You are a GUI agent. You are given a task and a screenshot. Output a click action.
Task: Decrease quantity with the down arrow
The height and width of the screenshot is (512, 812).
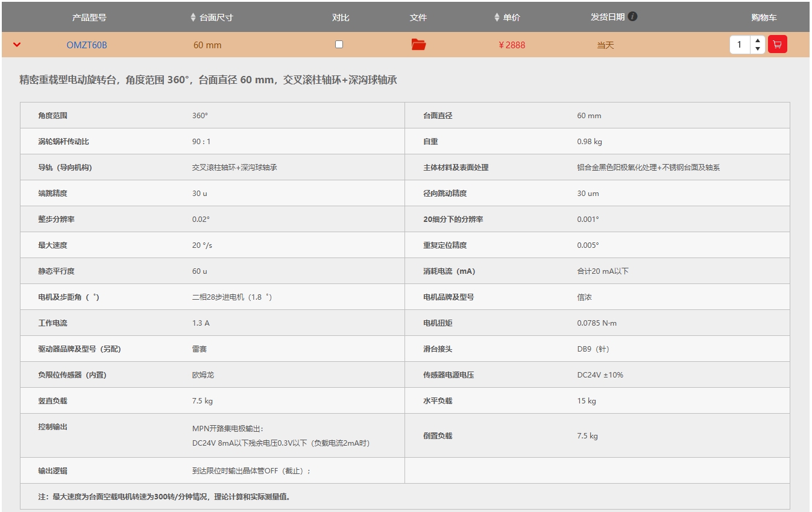coord(758,49)
